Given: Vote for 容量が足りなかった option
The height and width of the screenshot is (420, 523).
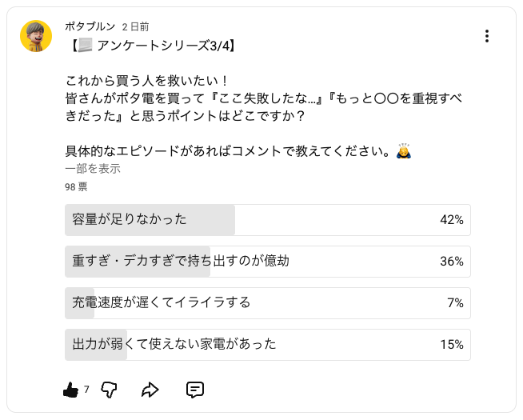Looking at the screenshot, I should tap(267, 220).
